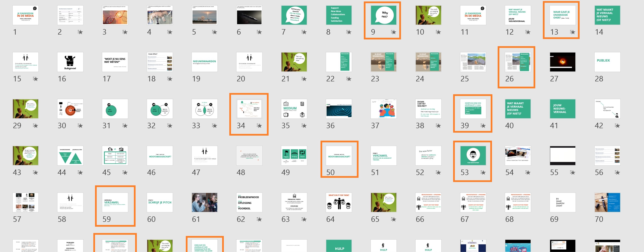Click the star icon next to slide 9

[393, 32]
